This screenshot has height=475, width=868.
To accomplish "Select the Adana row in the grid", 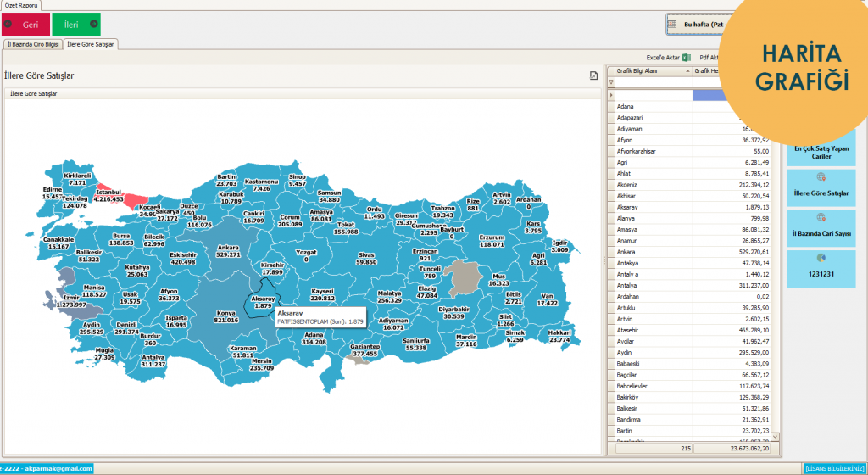I will point(694,106).
